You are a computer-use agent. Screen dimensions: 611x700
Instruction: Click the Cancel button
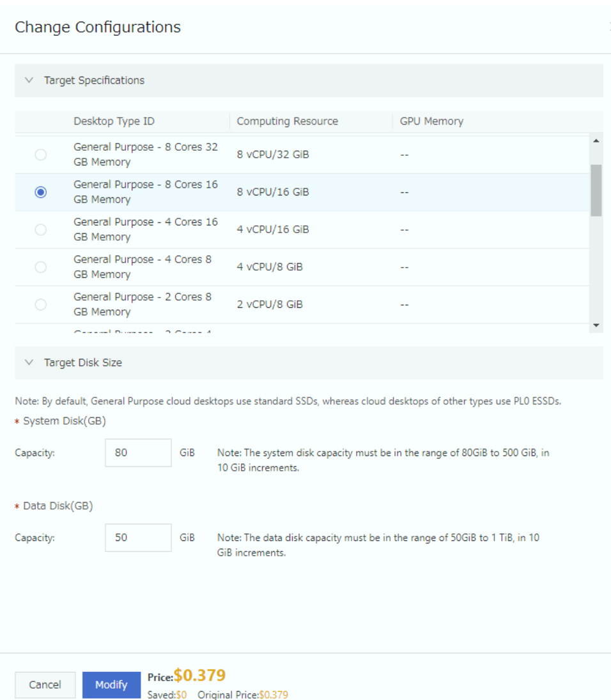tap(45, 685)
